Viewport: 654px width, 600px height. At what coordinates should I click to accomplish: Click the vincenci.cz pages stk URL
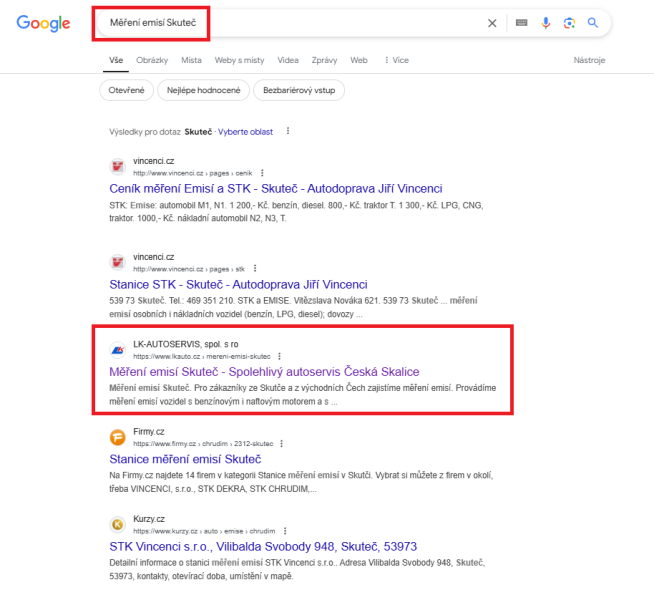[189, 269]
